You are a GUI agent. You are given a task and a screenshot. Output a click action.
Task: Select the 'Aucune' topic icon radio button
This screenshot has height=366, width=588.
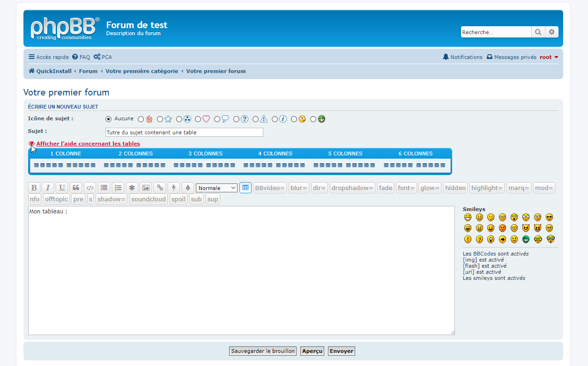point(109,119)
